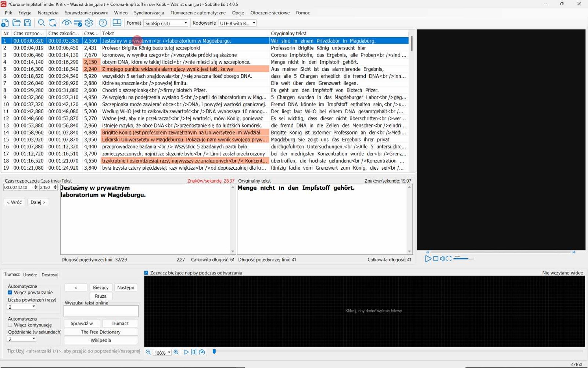Open Visual sync with the eye icon
The width and height of the screenshot is (588, 368).
[x=66, y=23]
